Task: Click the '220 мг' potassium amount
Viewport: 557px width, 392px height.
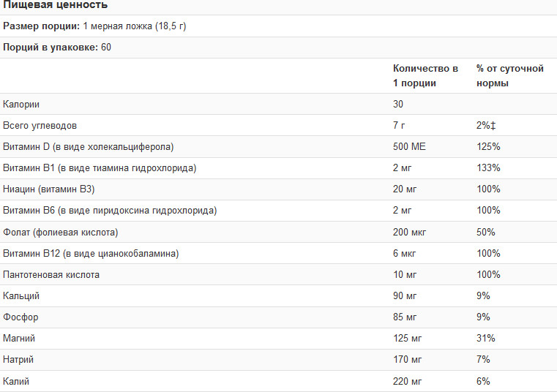Action: click(408, 381)
